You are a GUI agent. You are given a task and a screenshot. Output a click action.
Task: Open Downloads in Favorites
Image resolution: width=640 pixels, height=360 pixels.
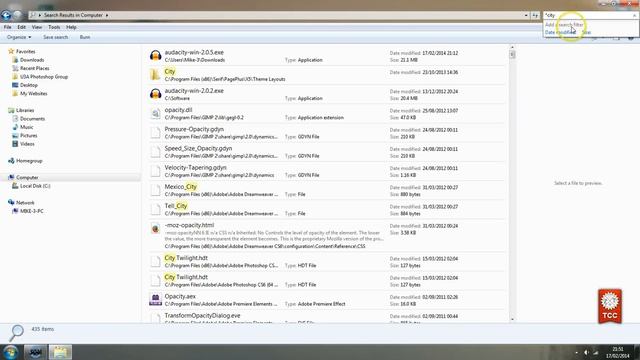[x=32, y=60]
